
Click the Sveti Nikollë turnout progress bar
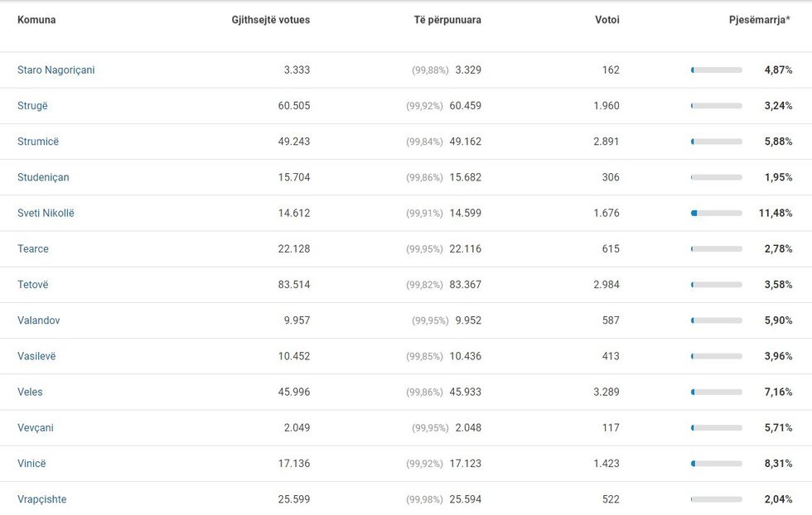click(716, 214)
